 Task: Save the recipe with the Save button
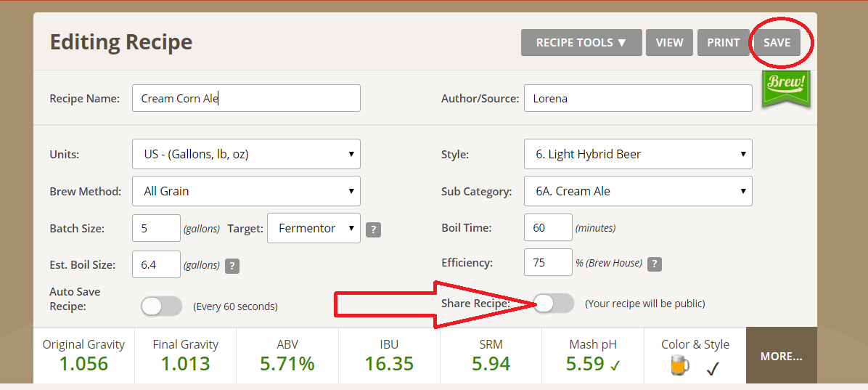(777, 43)
